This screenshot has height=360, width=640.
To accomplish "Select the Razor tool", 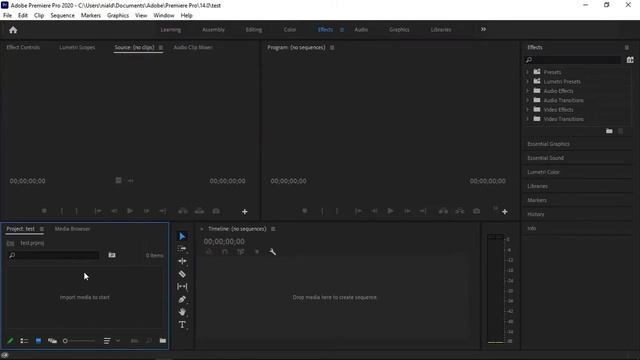I will 182,274.
